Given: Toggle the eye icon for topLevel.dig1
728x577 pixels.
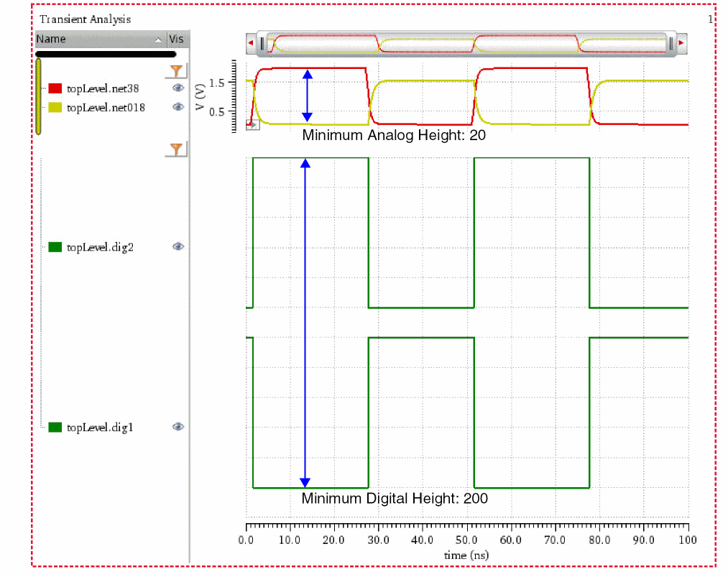Looking at the screenshot, I should click(178, 427).
